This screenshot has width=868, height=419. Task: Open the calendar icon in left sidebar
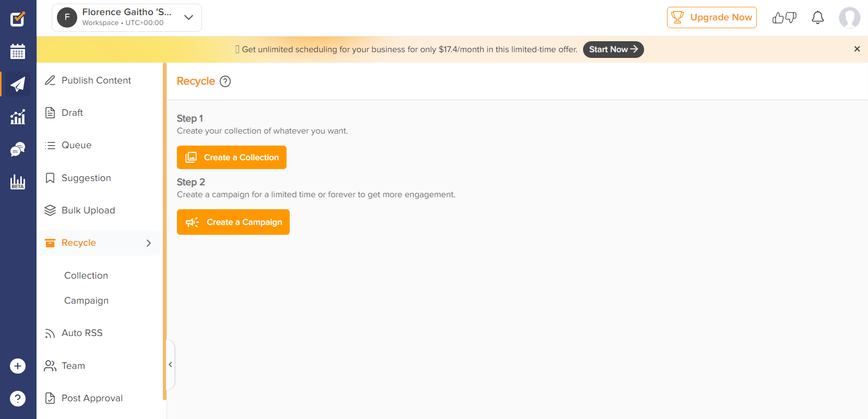[18, 51]
